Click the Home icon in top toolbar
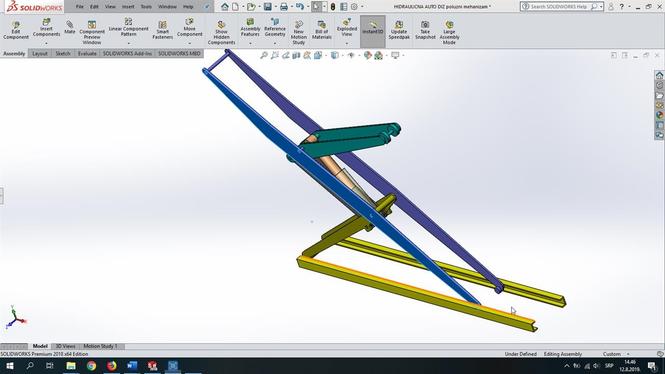Viewport: 665px width, 374px height. (225, 7)
